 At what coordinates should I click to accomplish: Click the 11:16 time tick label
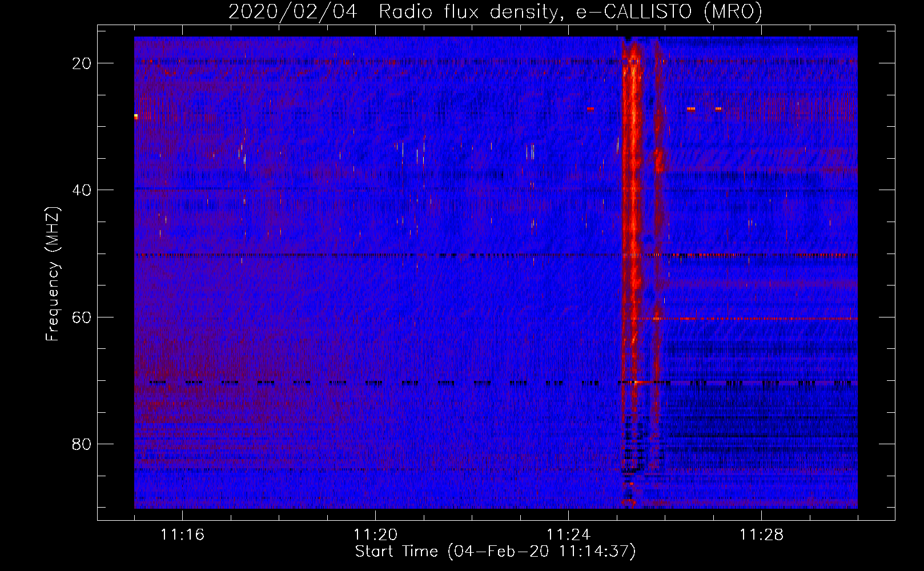pyautogui.click(x=182, y=535)
